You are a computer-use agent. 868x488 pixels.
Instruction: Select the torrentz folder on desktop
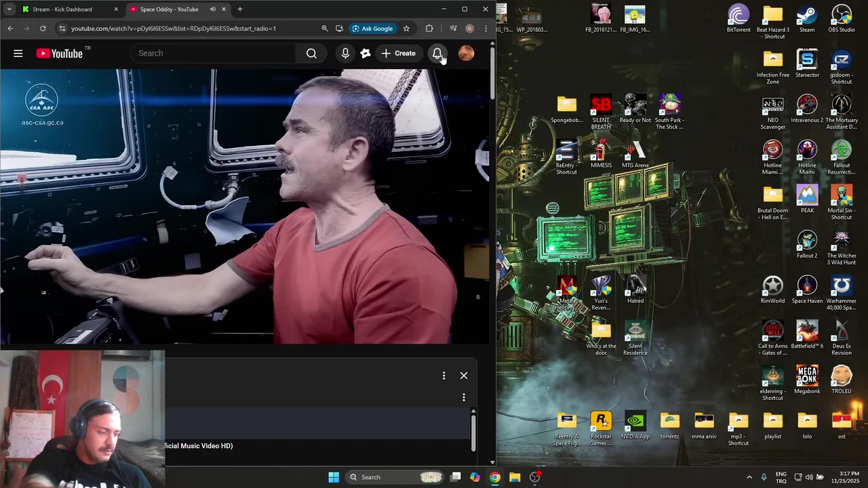pos(670,426)
